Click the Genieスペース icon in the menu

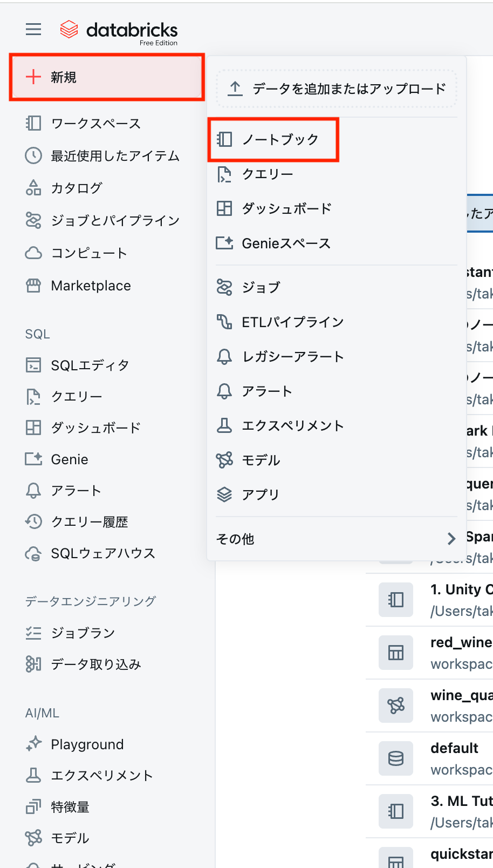coord(224,243)
